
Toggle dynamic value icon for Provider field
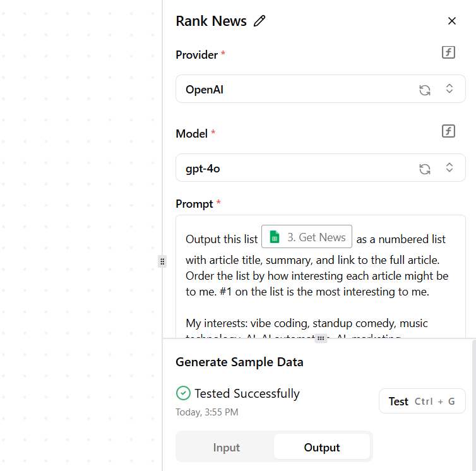(x=448, y=52)
